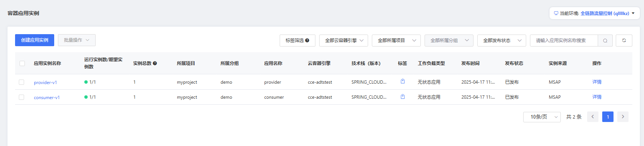Click SPRING_CLOUD... in provider-v1 row
This screenshot has height=146, width=644.
click(x=369, y=82)
